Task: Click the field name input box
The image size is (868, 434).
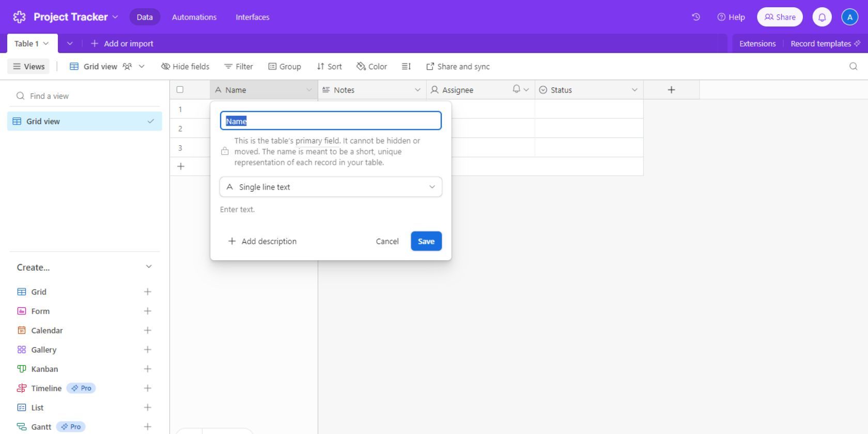Action: coord(331,121)
